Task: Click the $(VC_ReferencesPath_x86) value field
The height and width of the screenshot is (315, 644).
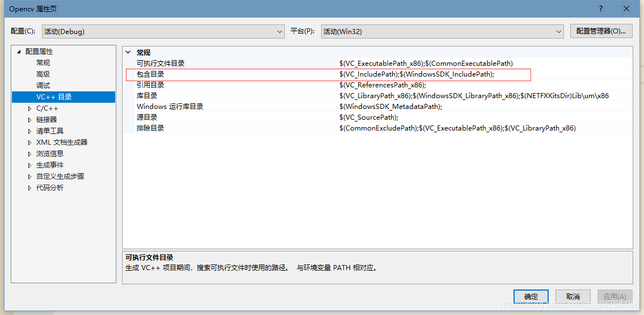Action: [x=485, y=85]
